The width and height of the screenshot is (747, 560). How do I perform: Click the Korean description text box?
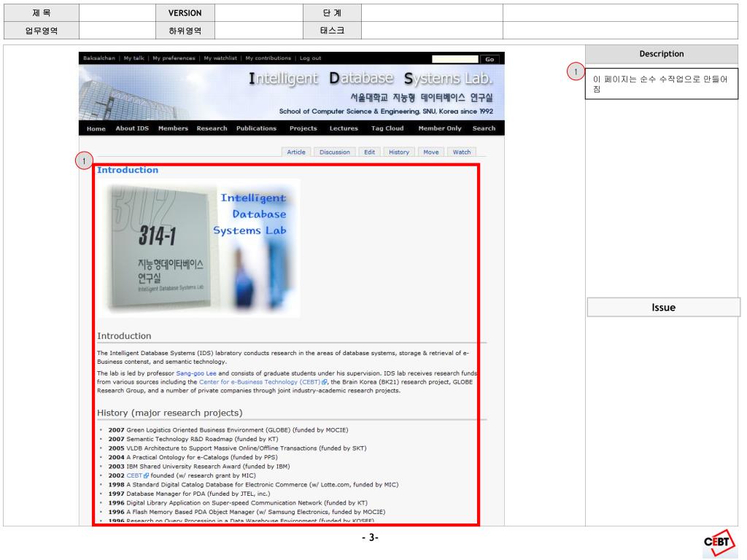pos(661,84)
